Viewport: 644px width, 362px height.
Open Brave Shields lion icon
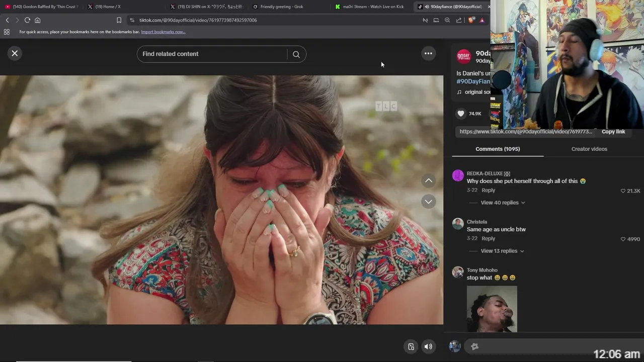(x=471, y=20)
